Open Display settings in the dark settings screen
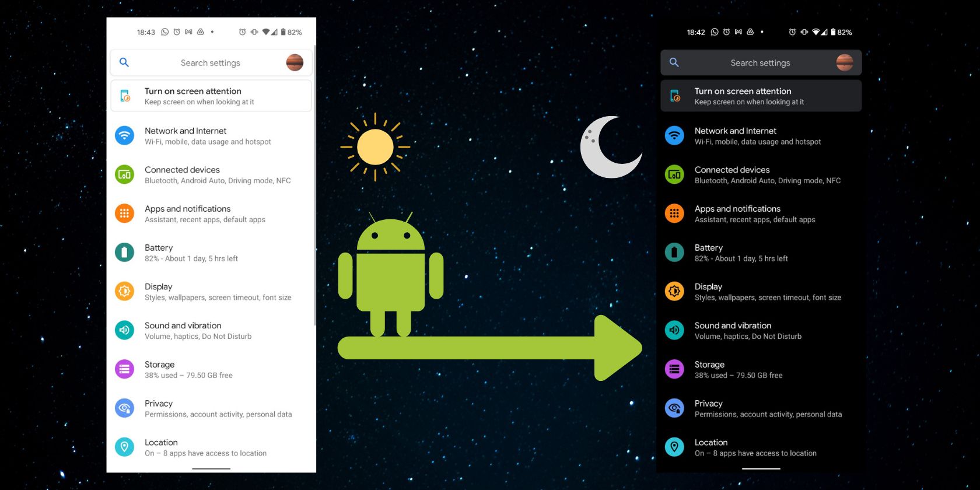 pos(761,291)
